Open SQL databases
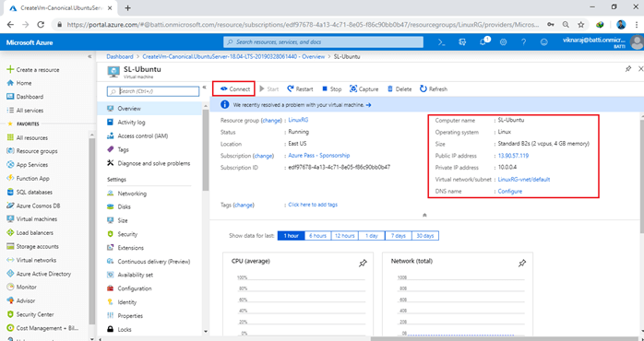The image size is (644, 341). pyautogui.click(x=30, y=192)
